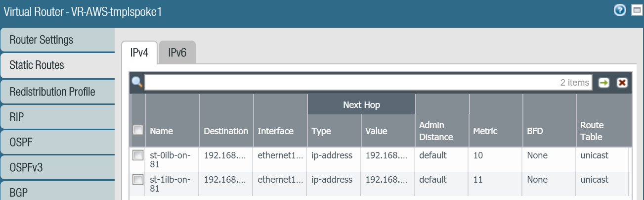
Task: Open the BGP section
Action: 18,193
